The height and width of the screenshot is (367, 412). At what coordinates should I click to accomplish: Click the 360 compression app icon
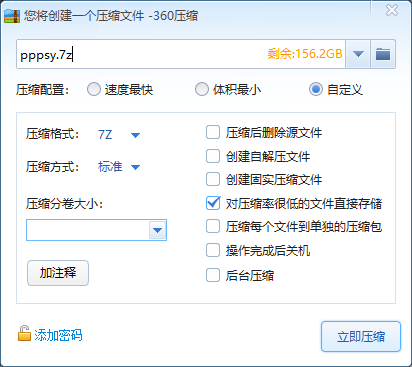pyautogui.click(x=12, y=16)
